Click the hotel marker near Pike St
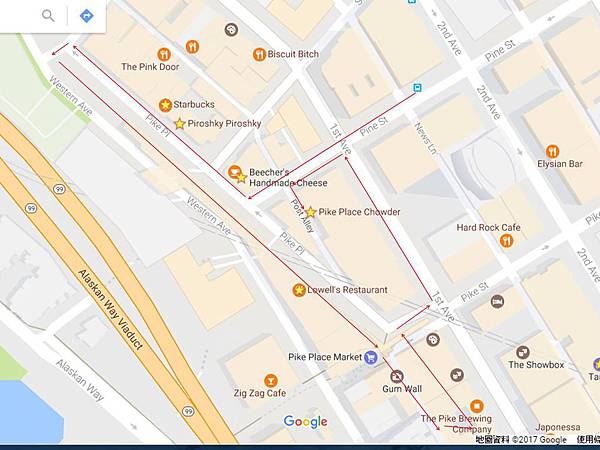Viewport: 600px width, 450px height. [497, 302]
